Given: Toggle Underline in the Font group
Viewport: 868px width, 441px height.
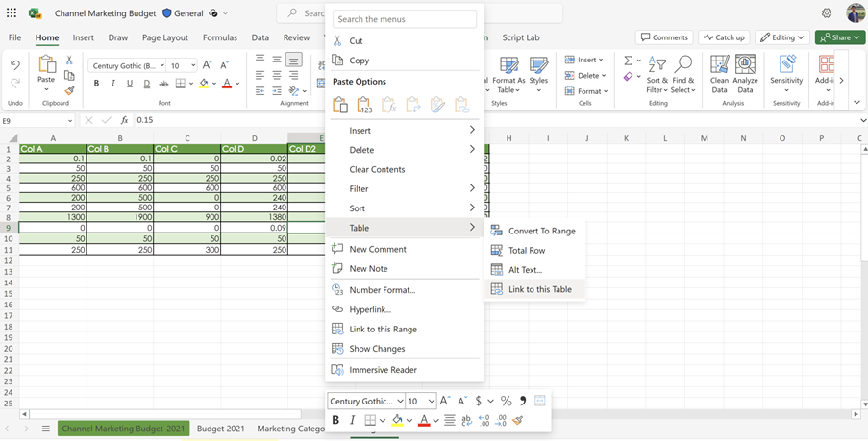Looking at the screenshot, I should 130,84.
